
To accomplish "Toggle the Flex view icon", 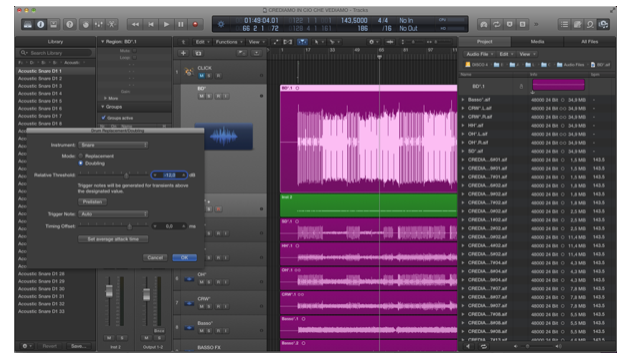I will (288, 42).
